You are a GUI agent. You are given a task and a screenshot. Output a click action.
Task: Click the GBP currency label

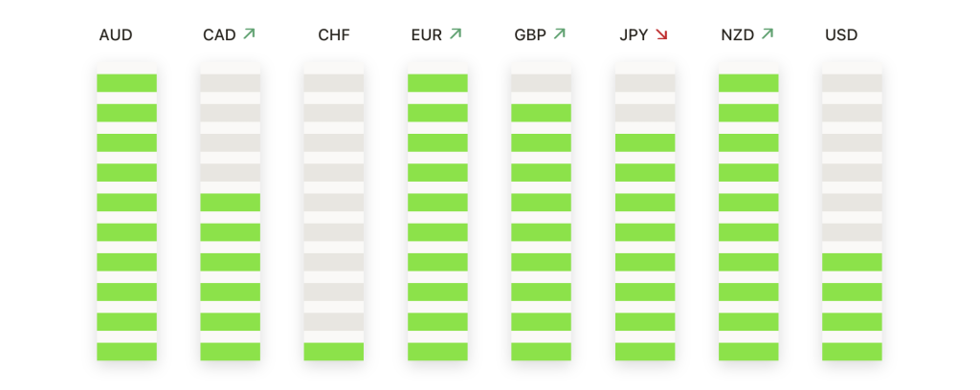click(530, 35)
